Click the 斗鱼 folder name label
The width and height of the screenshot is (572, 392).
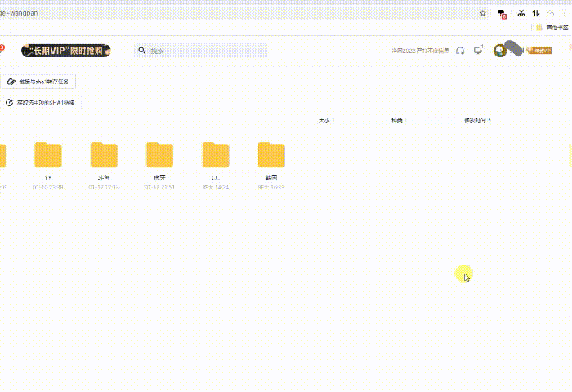click(x=104, y=177)
